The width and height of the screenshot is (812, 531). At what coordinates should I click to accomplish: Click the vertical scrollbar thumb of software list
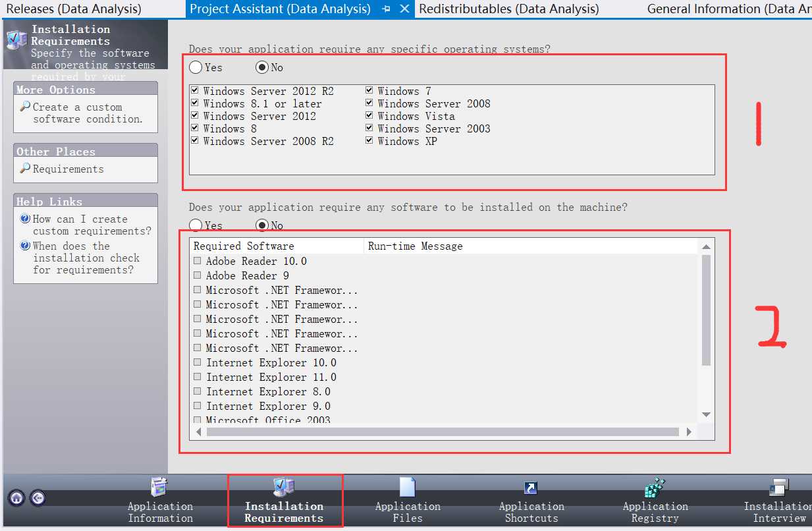[x=706, y=310]
